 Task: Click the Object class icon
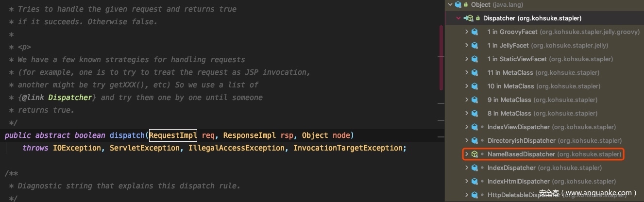[458, 5]
